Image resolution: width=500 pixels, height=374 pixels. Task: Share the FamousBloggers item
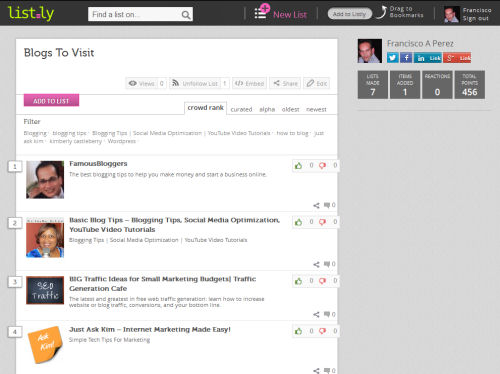[x=316, y=205]
